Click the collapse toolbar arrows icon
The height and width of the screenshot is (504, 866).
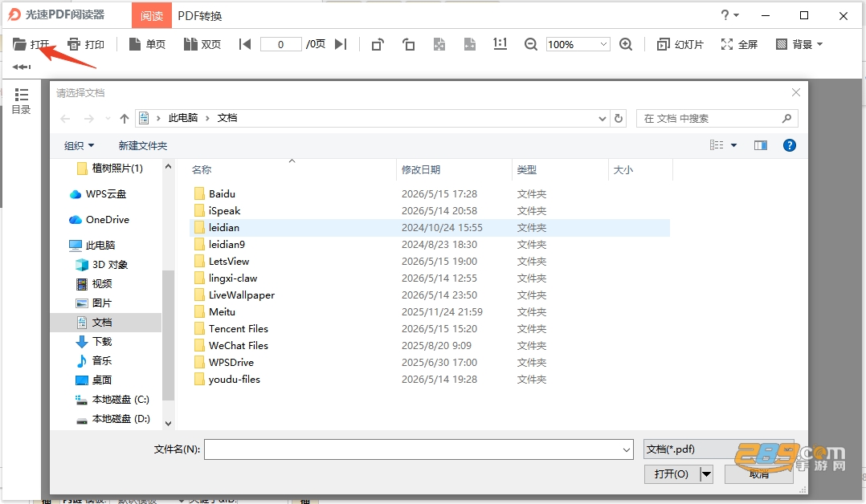[22, 67]
